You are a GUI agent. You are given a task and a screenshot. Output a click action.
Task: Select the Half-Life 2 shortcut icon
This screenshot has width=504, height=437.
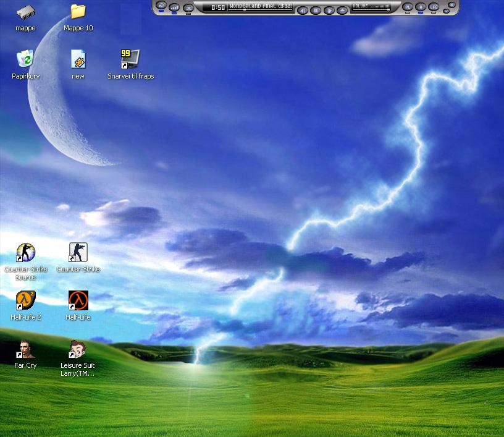[25, 300]
